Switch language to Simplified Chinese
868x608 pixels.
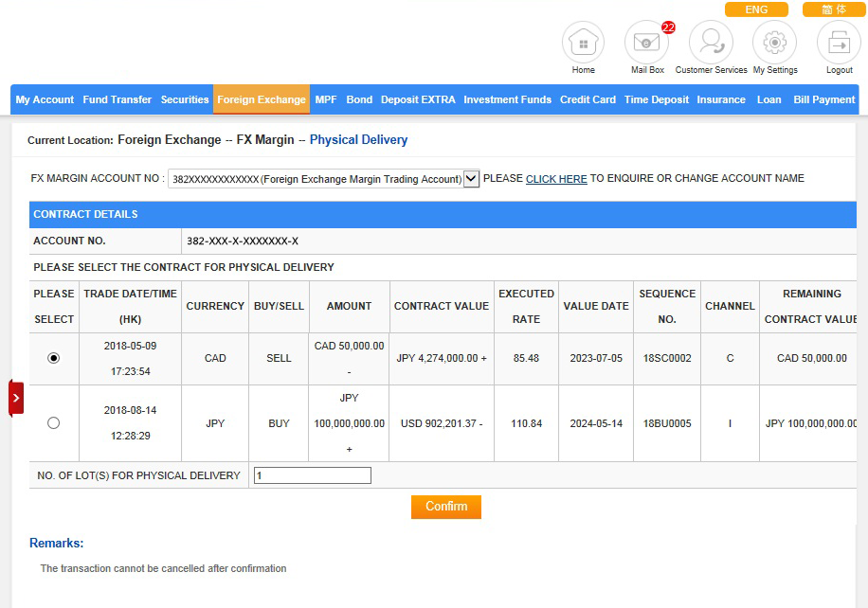point(834,9)
